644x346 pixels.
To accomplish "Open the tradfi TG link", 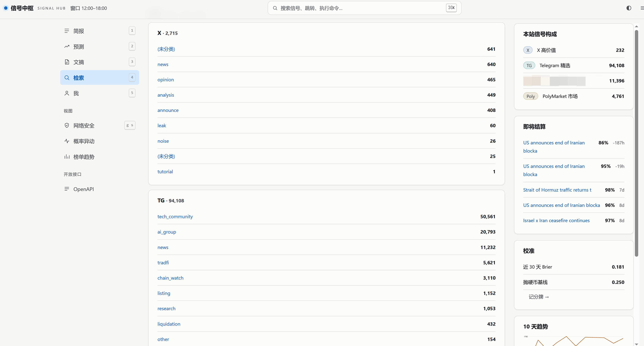I will [x=163, y=263].
